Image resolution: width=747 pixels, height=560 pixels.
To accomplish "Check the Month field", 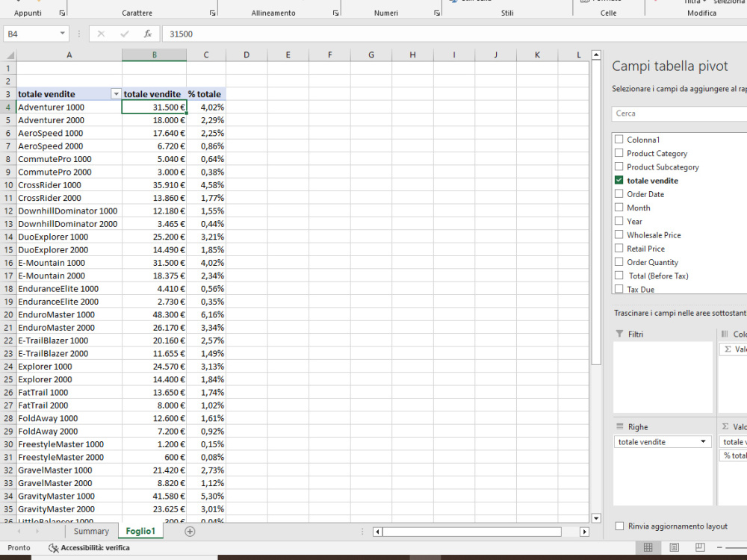I will click(x=619, y=208).
